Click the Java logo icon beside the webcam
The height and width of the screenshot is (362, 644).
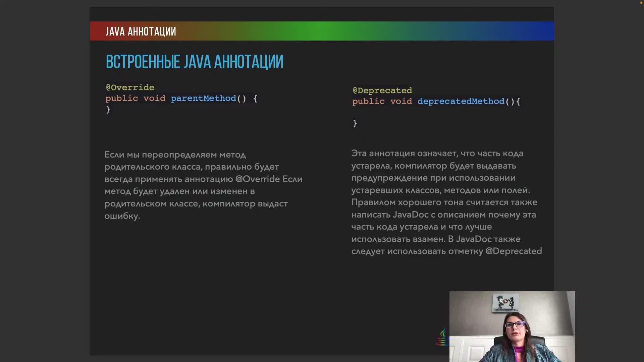(443, 337)
